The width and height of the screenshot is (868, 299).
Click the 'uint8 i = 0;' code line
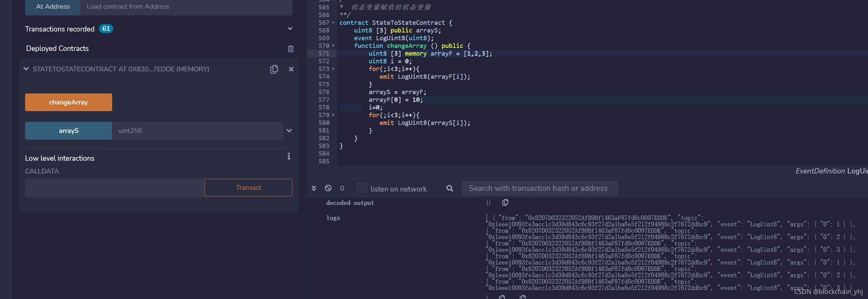(x=390, y=61)
